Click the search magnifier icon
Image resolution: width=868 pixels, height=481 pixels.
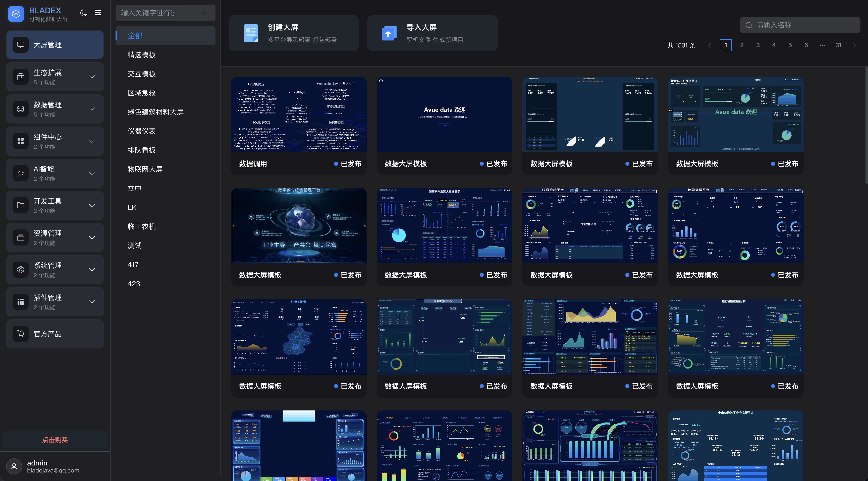749,25
